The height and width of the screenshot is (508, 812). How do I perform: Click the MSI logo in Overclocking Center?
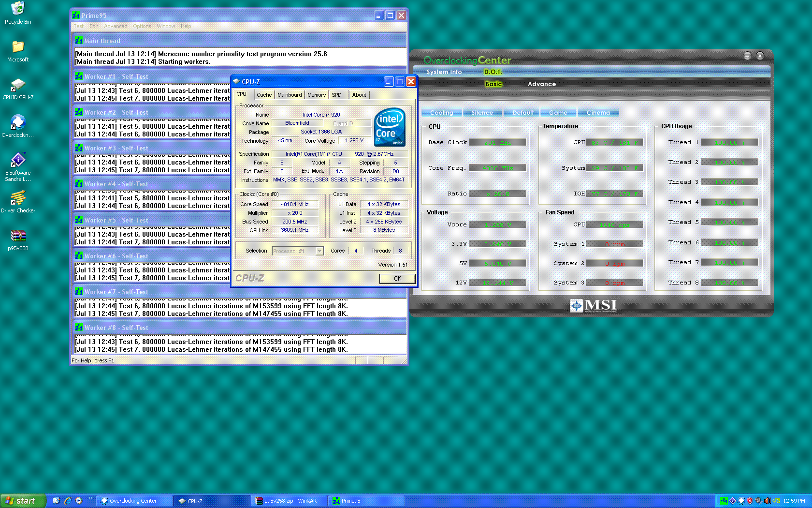(593, 305)
